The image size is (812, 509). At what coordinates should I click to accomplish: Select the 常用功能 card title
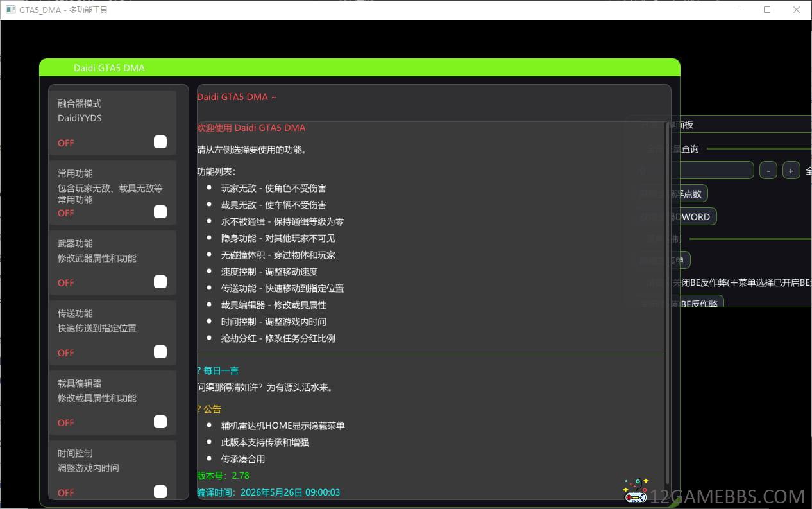75,173
